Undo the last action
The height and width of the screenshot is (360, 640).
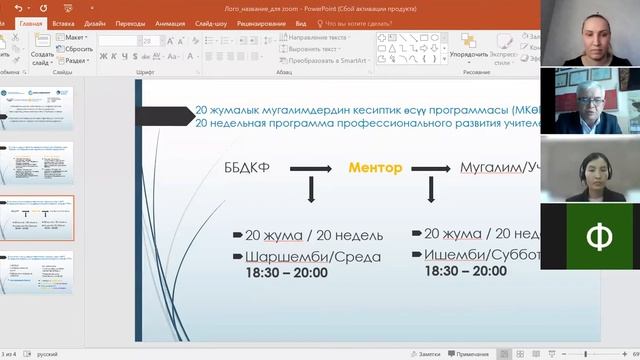18,8
